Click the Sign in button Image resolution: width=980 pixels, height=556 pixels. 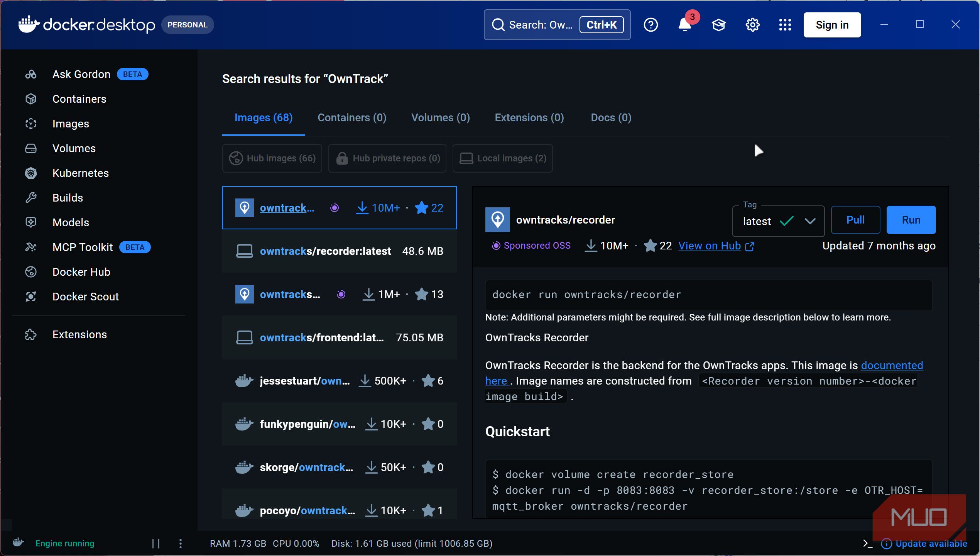832,25
